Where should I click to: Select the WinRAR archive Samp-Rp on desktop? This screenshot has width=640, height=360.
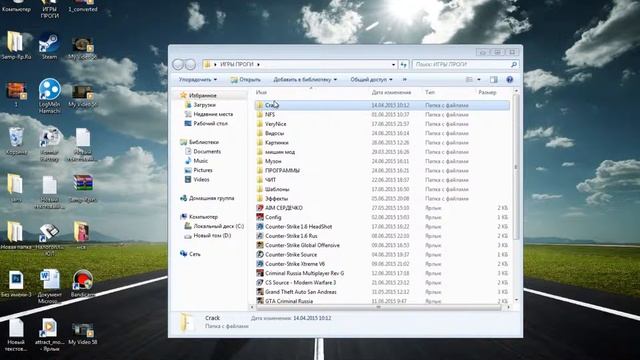[x=83, y=188]
